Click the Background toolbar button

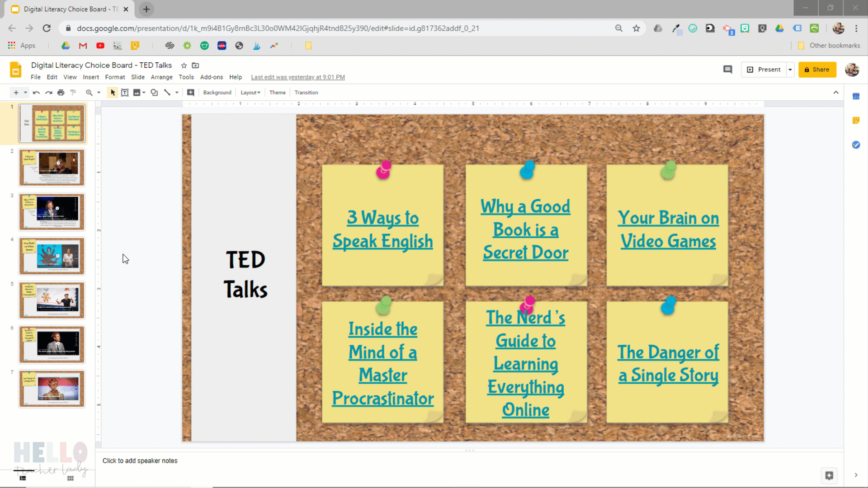coord(217,92)
